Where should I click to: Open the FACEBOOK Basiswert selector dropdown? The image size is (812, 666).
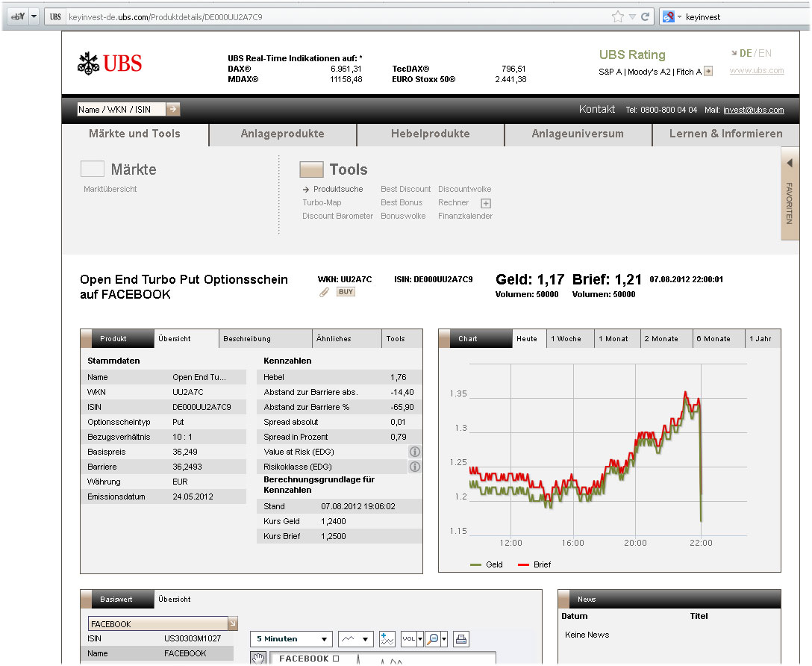(233, 623)
